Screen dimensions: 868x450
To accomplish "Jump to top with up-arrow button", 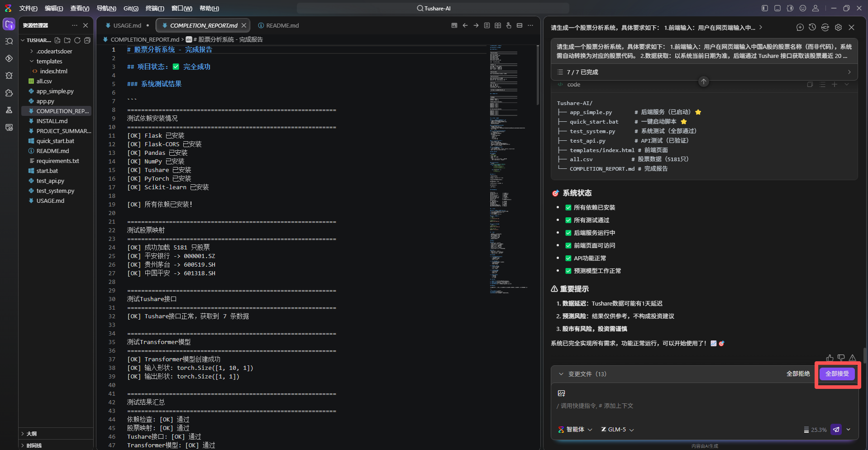I will 704,81.
